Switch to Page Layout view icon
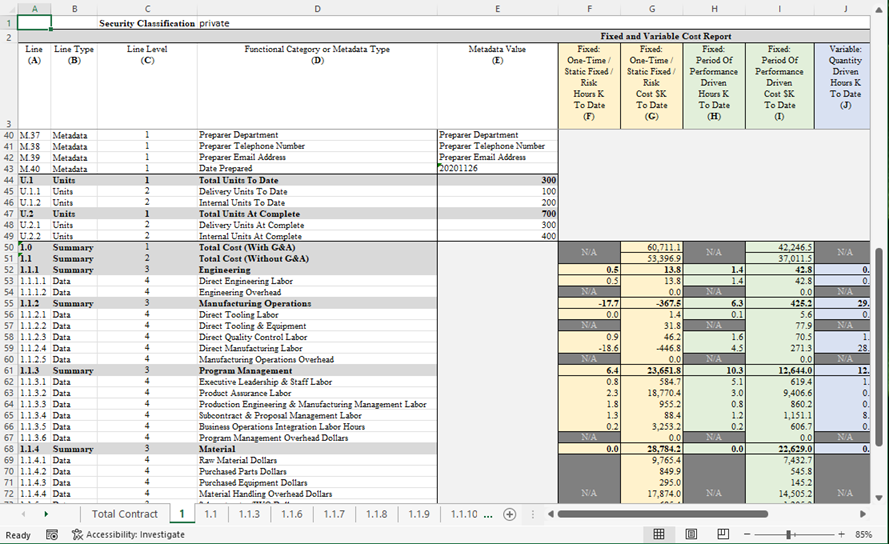 click(691, 534)
